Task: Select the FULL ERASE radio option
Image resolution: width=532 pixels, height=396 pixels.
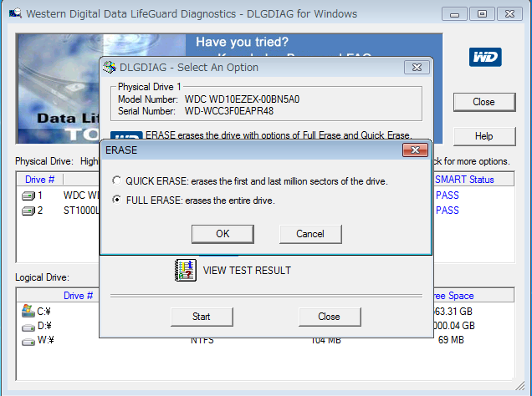Action: (x=117, y=200)
